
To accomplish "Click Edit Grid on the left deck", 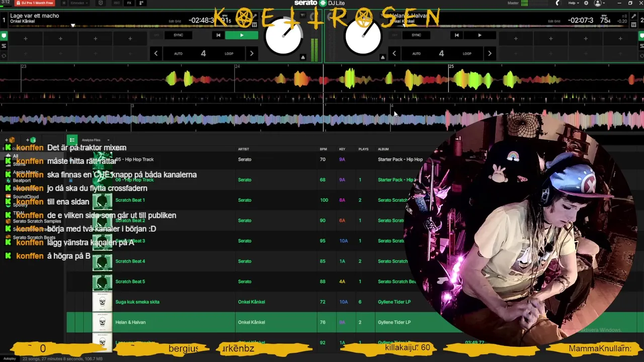I will pyautogui.click(x=175, y=22).
